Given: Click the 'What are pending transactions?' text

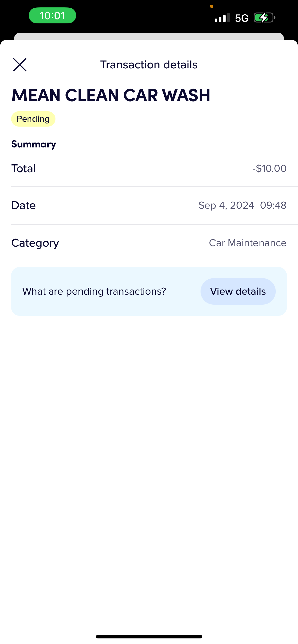Looking at the screenshot, I should coord(94,291).
